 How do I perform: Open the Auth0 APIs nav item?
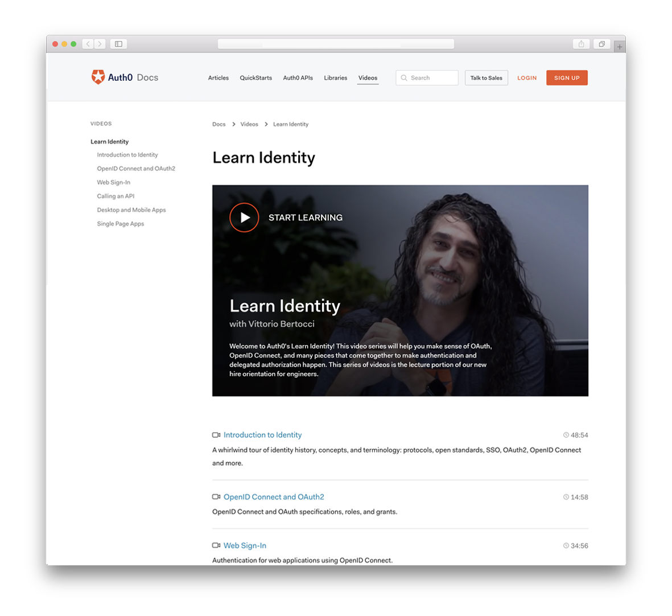tap(298, 77)
